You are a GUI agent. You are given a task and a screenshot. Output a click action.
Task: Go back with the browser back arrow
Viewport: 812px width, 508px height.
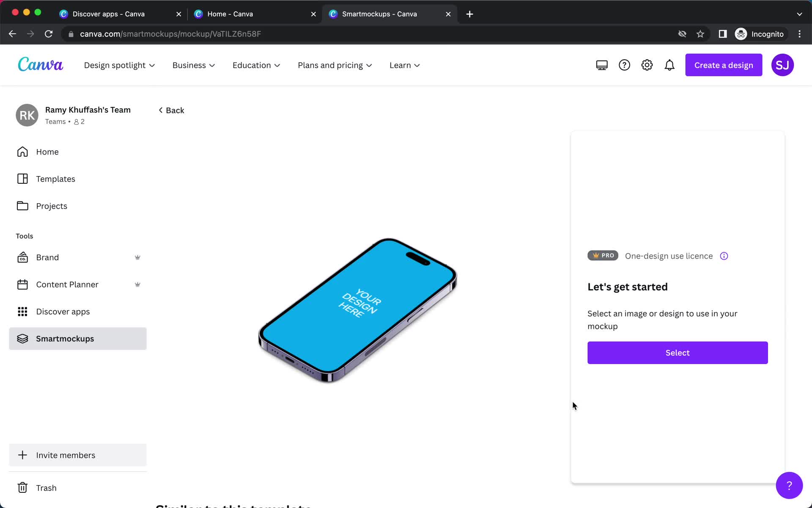point(12,34)
